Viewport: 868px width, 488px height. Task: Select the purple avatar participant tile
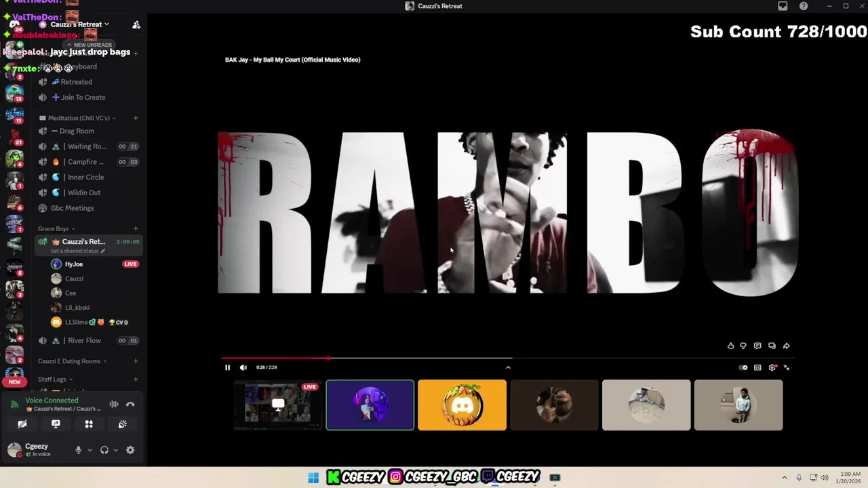[x=370, y=405]
